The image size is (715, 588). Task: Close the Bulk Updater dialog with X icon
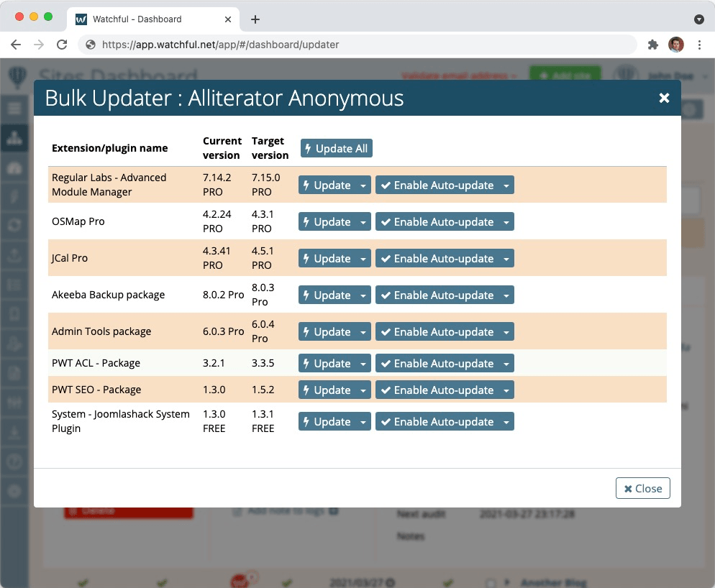point(664,98)
